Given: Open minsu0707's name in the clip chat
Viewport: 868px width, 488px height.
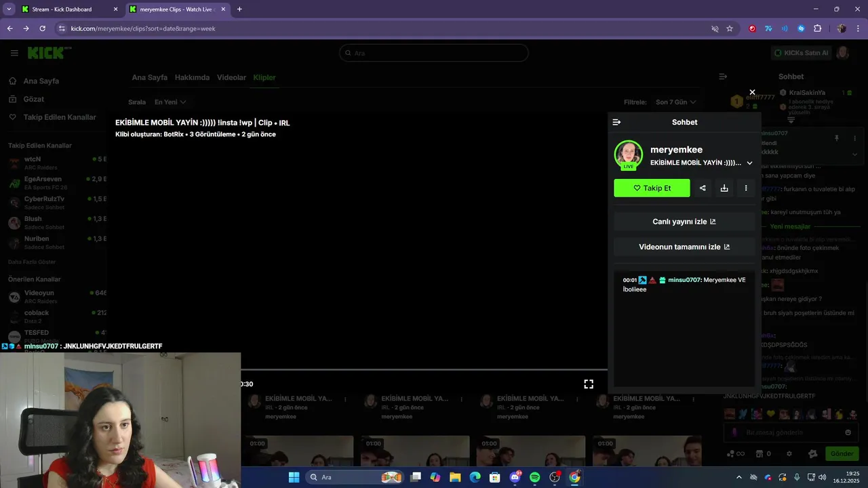Looking at the screenshot, I should coord(684,280).
